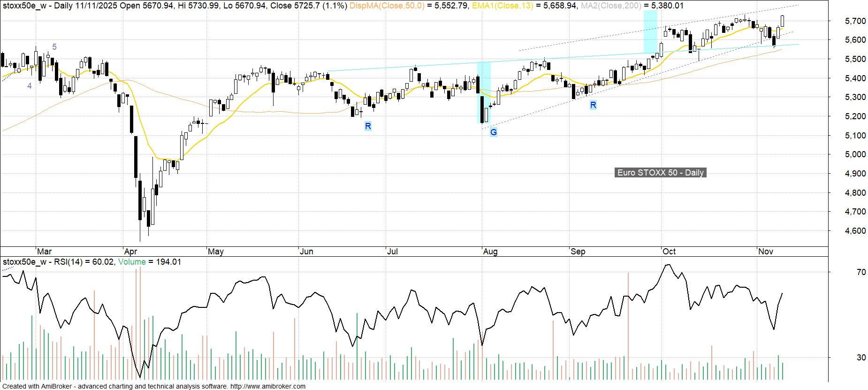Viewport: 868px width, 390px height.
Task: Click the EMA1(Close,13) indicator label
Action: click(x=502, y=6)
